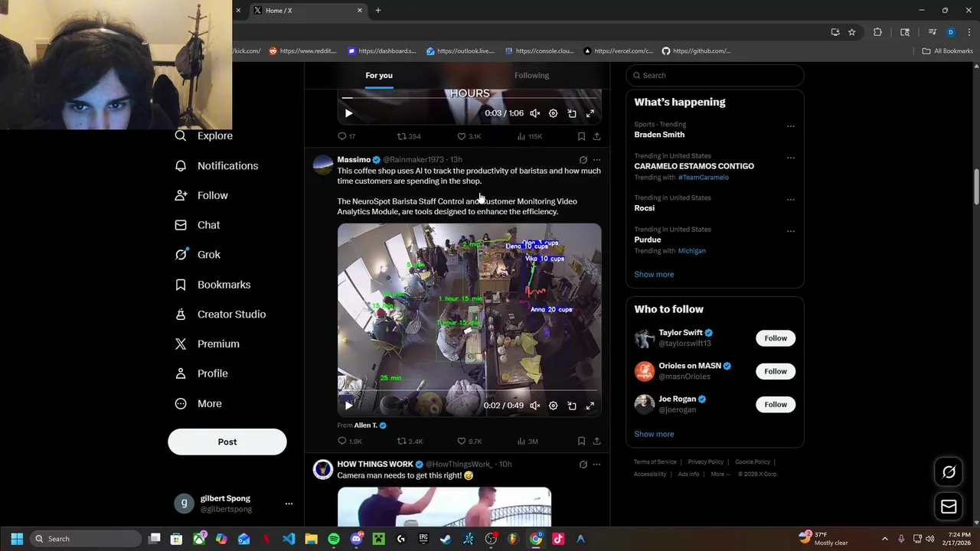Toggle picture-in-picture on coffee shop video
Screen dimensions: 980x551
[571, 406]
